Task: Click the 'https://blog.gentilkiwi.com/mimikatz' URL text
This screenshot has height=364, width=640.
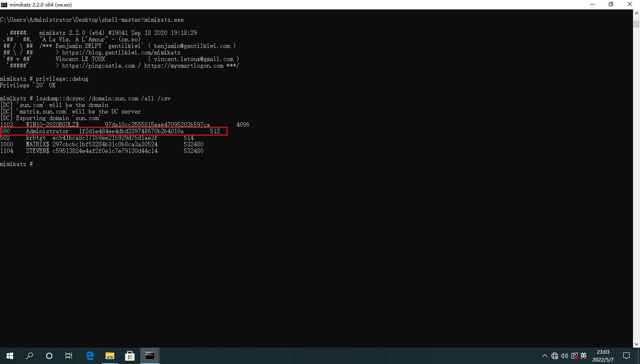Action: pos(121,52)
